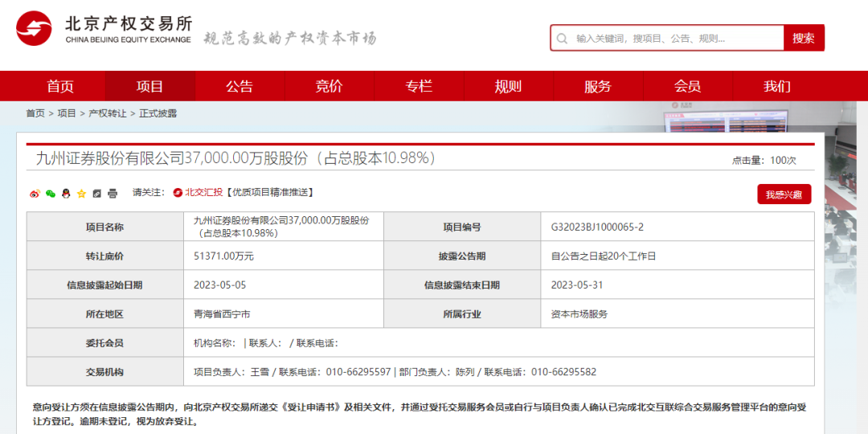Go to 项目 in the breadcrumb
Screen dimensions: 868x434
[x=67, y=113]
